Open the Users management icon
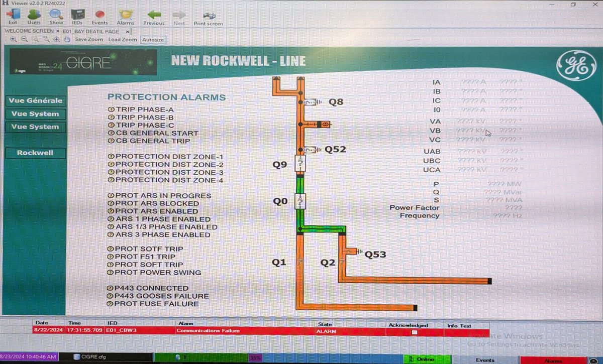Screen dimensions: 603x364 (x=34, y=15)
